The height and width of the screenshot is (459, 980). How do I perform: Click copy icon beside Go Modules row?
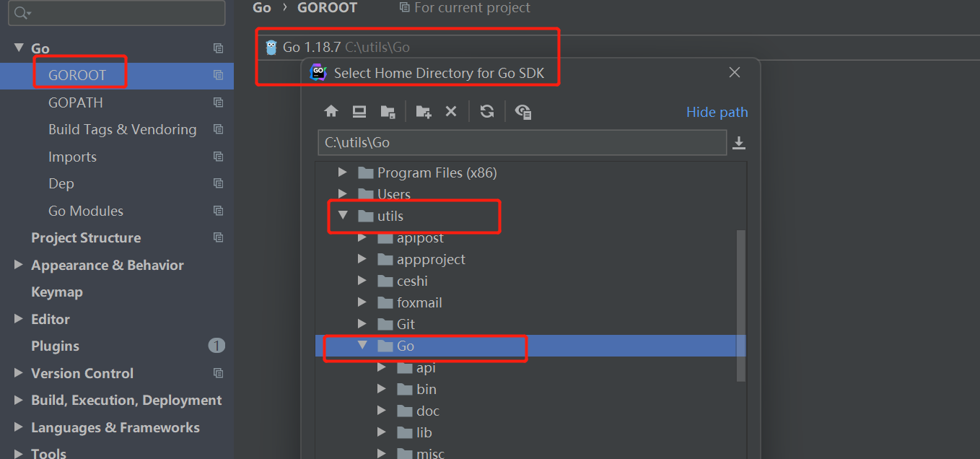click(218, 211)
